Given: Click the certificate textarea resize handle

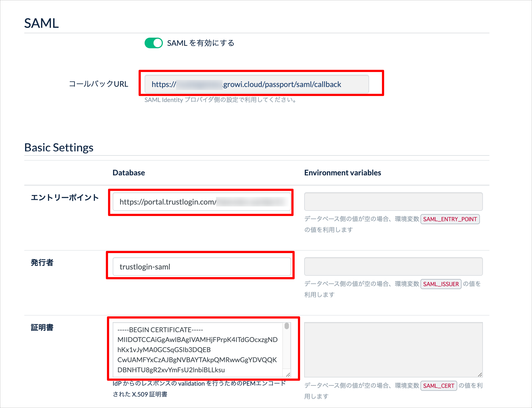Looking at the screenshot, I should point(289,374).
